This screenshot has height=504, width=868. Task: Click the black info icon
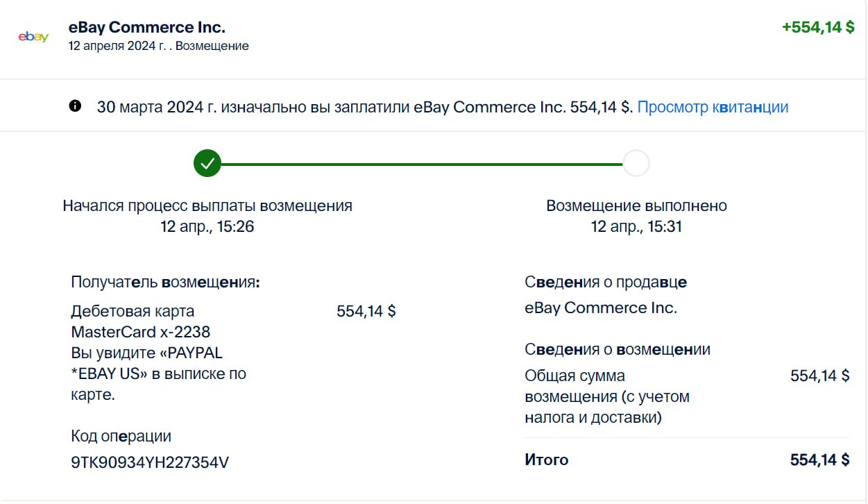75,106
